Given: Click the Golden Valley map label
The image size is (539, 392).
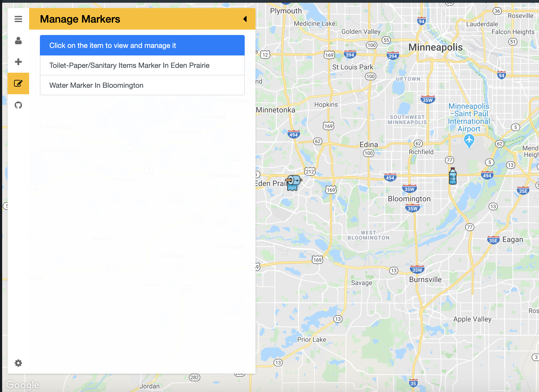Looking at the screenshot, I should pos(361,31).
